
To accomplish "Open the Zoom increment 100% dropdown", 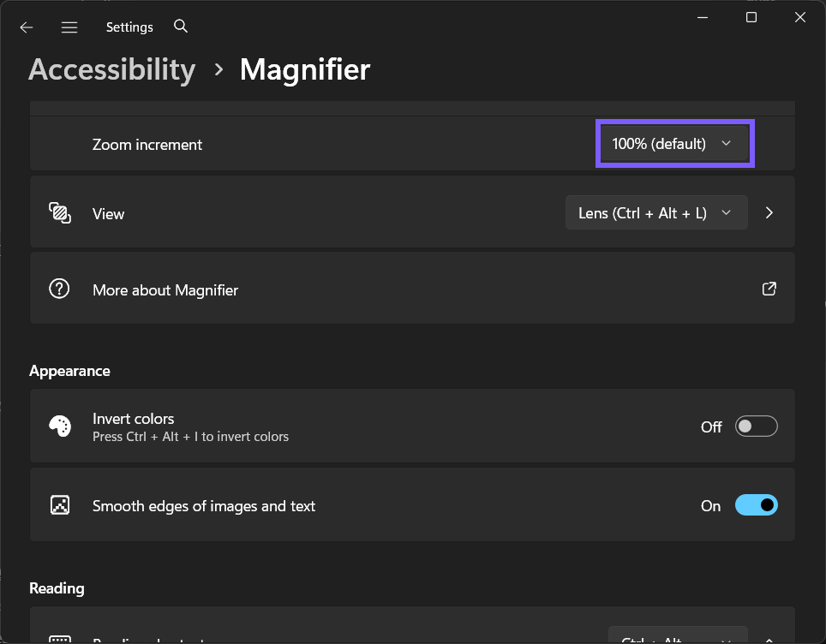I will coord(675,143).
